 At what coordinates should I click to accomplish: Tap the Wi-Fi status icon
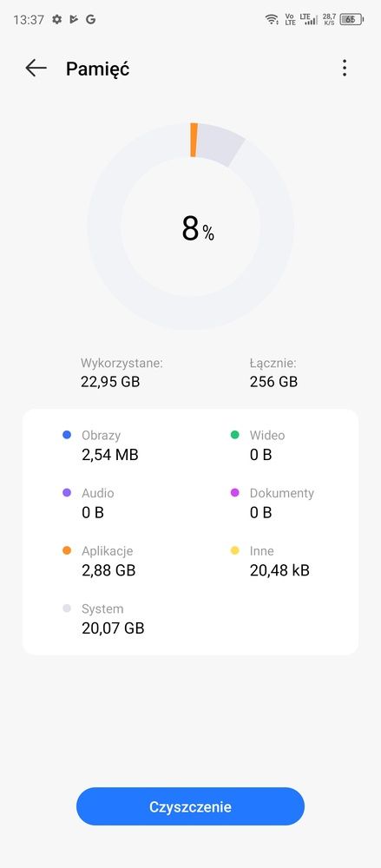click(x=272, y=19)
